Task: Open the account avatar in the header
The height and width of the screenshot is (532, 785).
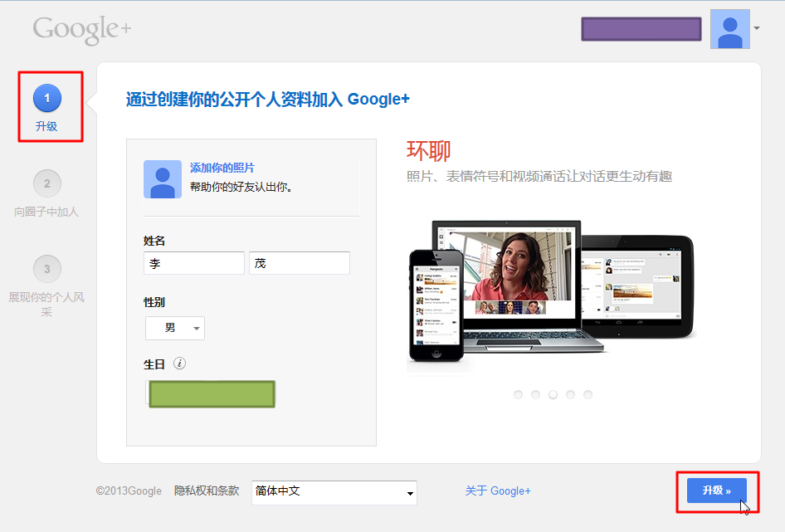Action: click(730, 29)
